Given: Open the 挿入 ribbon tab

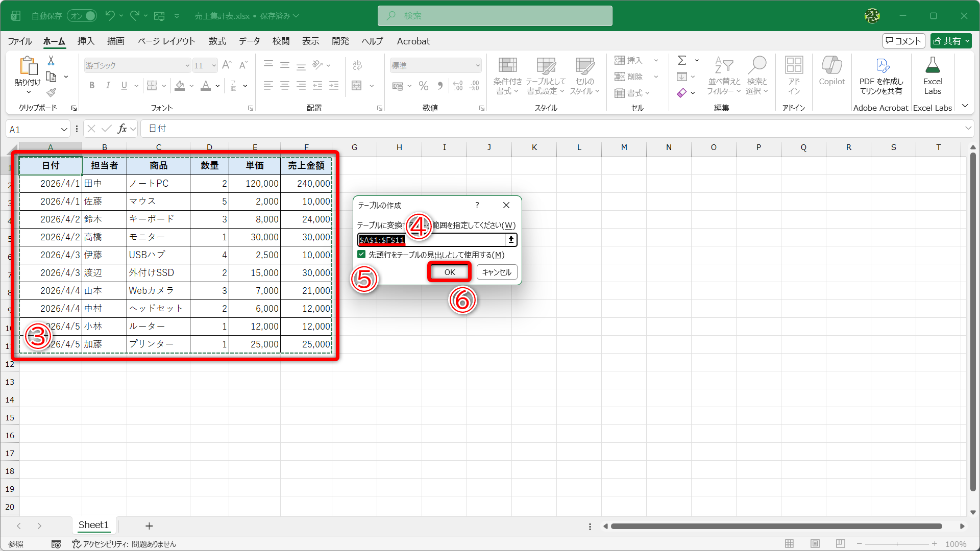Looking at the screenshot, I should point(86,41).
